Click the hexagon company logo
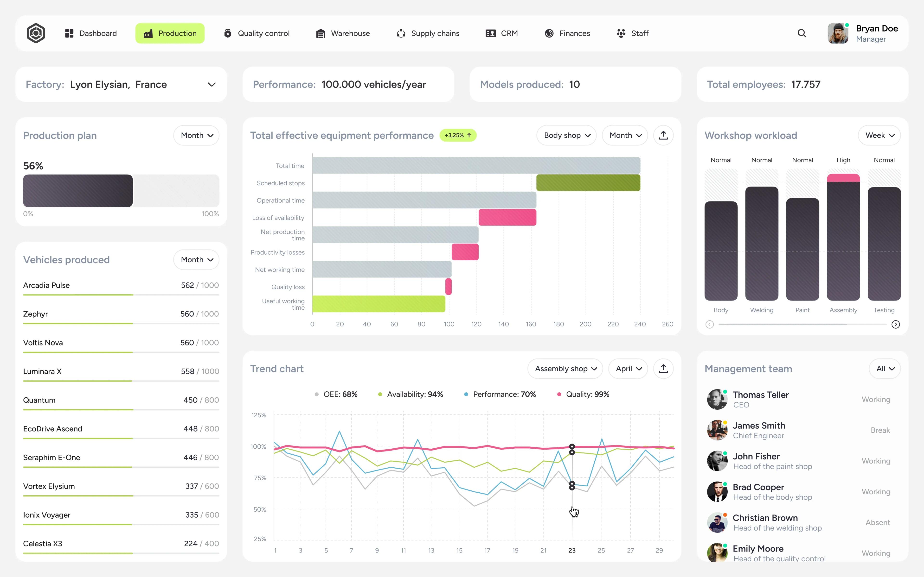Screen dimensions: 924x577 (36, 33)
